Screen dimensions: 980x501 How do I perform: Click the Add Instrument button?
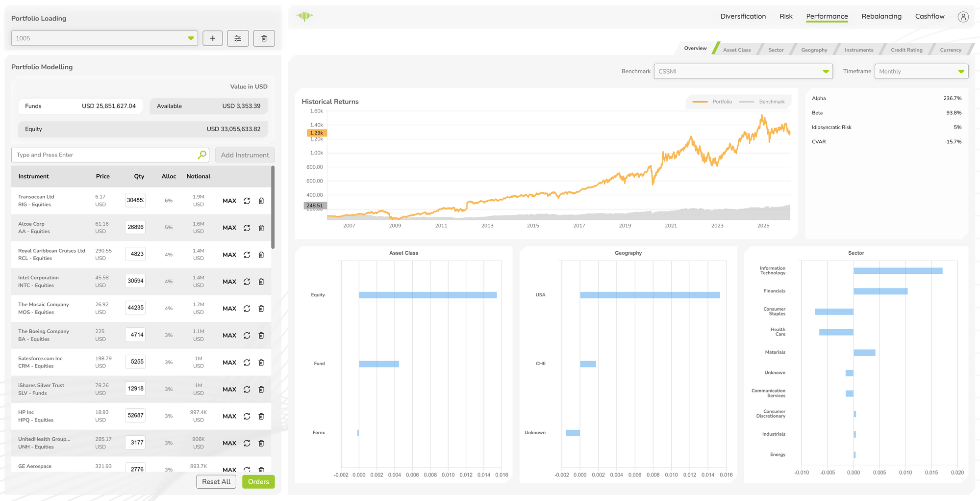[245, 155]
